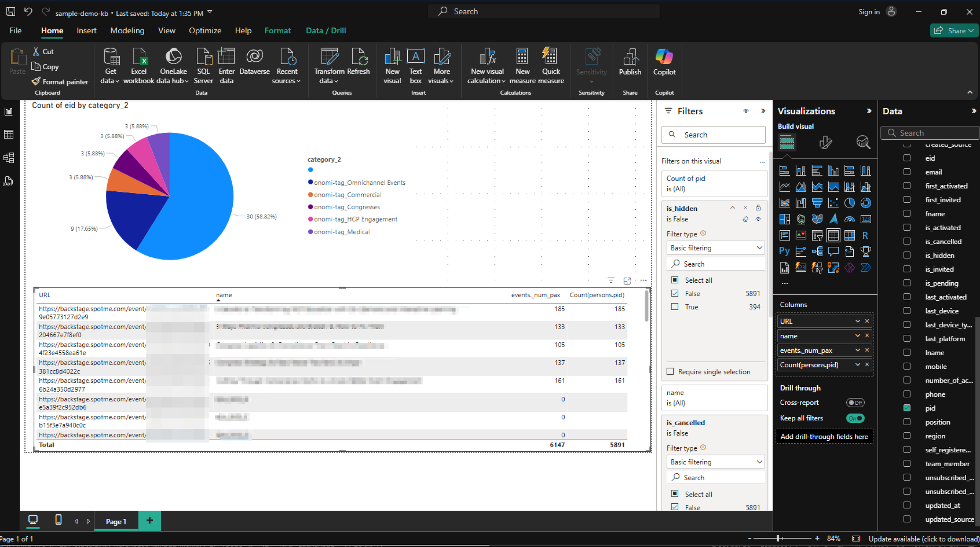This screenshot has width=980, height=547.
Task: Tick the email field checkbox
Action: [907, 172]
